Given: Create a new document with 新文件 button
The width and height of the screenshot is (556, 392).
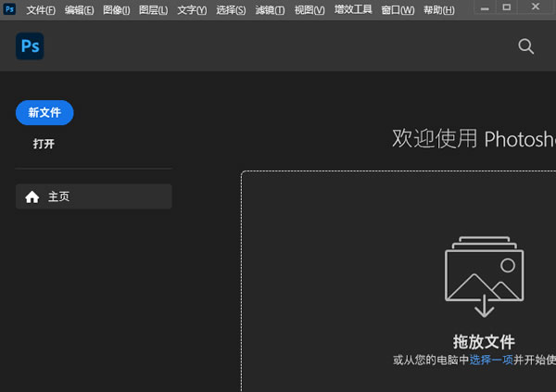Looking at the screenshot, I should coord(44,112).
